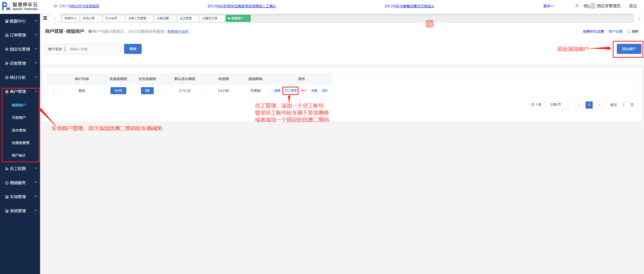
Task: Expand the 固定车管理 sidebar menu
Action: point(20,49)
